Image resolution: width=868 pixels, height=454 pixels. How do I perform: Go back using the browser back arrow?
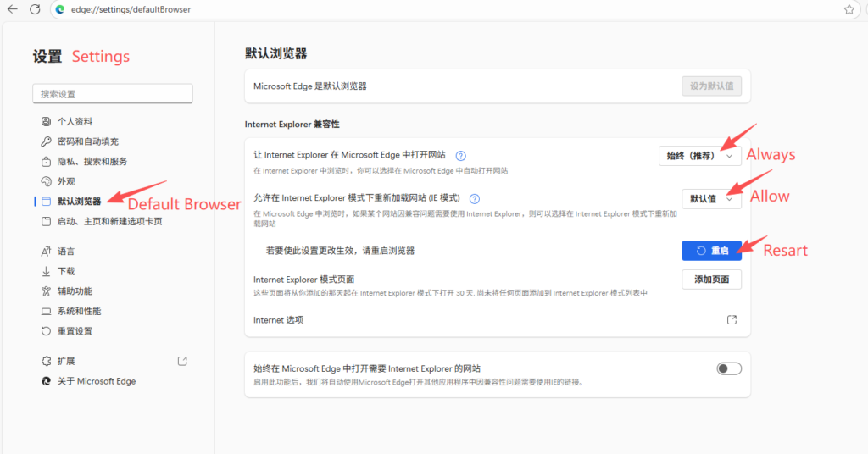coord(12,9)
